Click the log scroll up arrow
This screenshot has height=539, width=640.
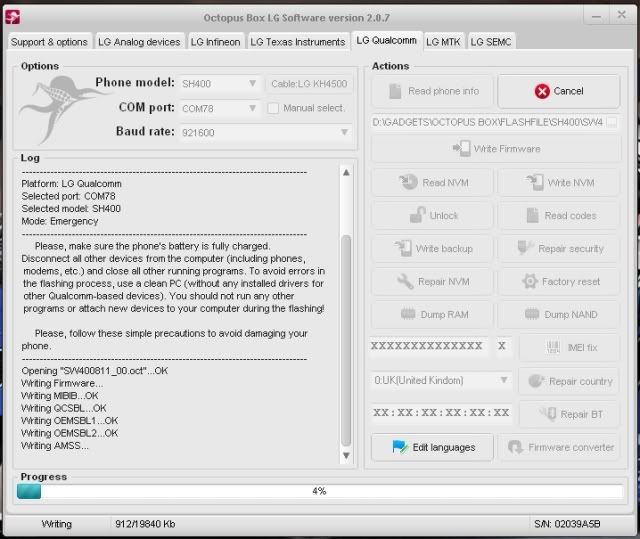pyautogui.click(x=346, y=173)
